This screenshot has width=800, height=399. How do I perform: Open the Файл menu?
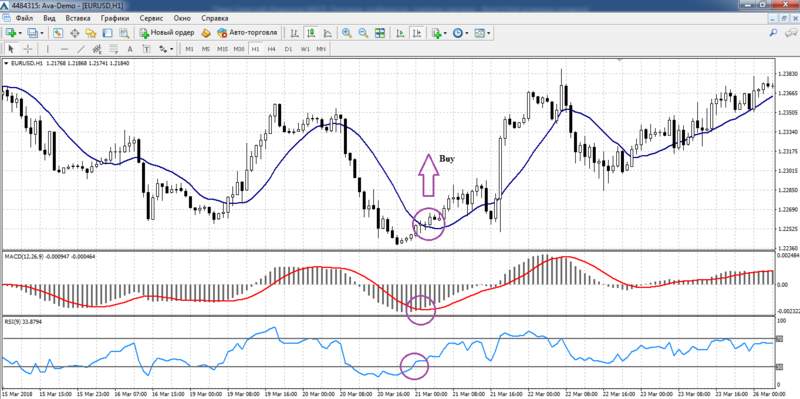pyautogui.click(x=24, y=18)
